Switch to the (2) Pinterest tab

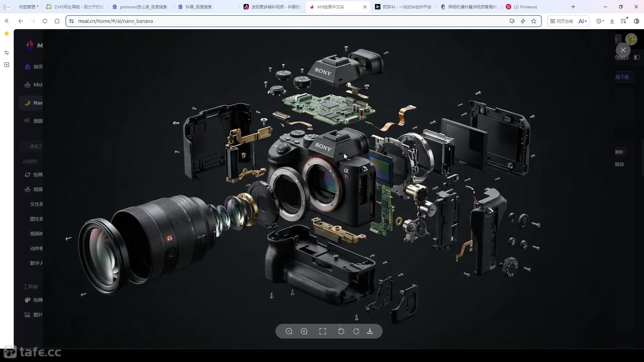tap(533, 7)
